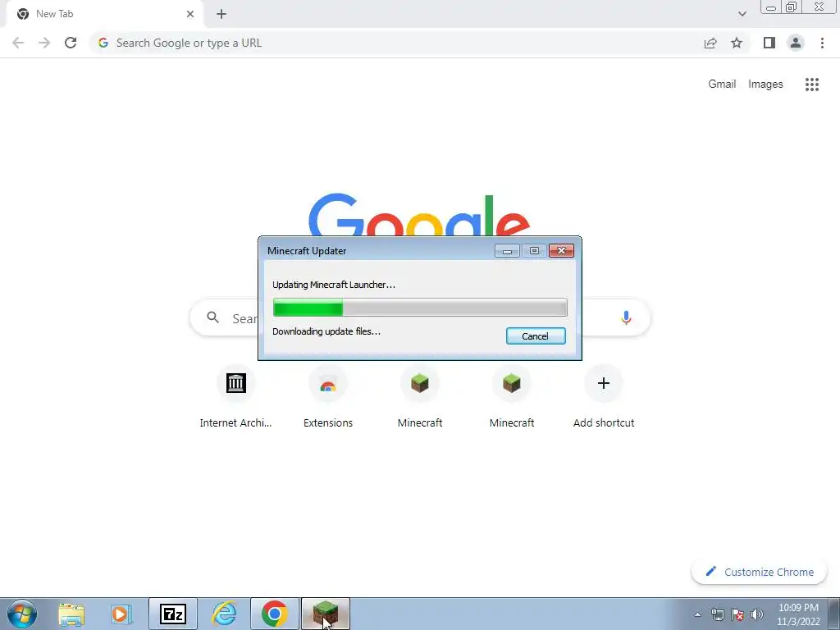Focus the Chrome address bar

pos(396,43)
